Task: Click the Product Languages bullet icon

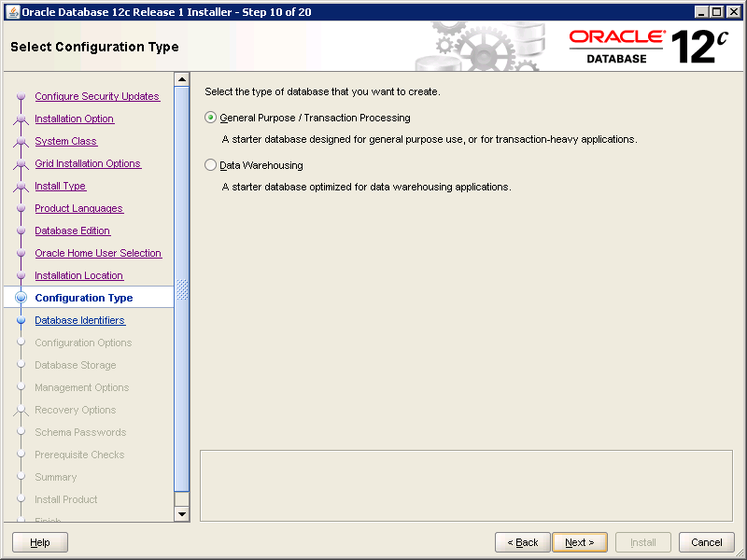Action: [21, 208]
